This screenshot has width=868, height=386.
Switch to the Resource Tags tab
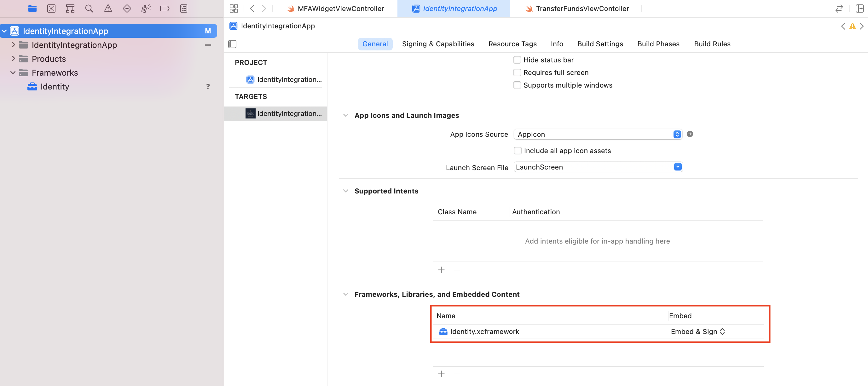coord(512,44)
